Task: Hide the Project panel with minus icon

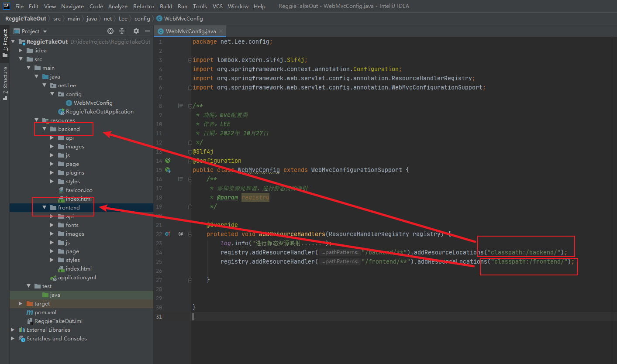Action: tap(148, 31)
